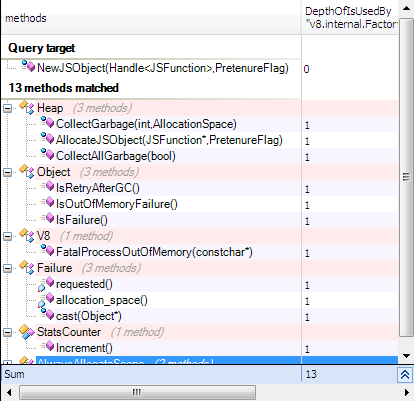Collapse the Heap tree node
Image resolution: width=414 pixels, height=401 pixels.
[7, 108]
